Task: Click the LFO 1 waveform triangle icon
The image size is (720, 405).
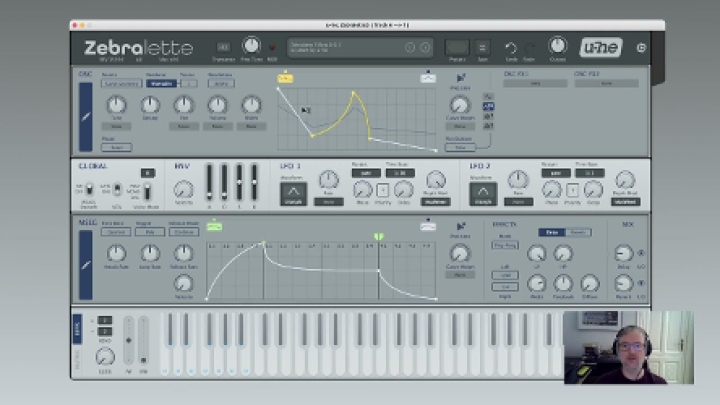Action: click(293, 193)
